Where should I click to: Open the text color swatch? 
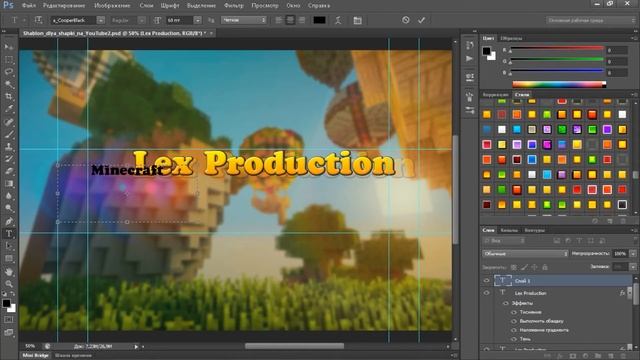[319, 20]
